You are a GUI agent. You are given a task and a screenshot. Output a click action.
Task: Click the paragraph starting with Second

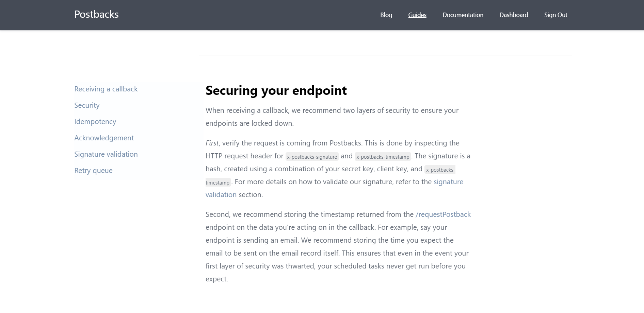(338, 247)
